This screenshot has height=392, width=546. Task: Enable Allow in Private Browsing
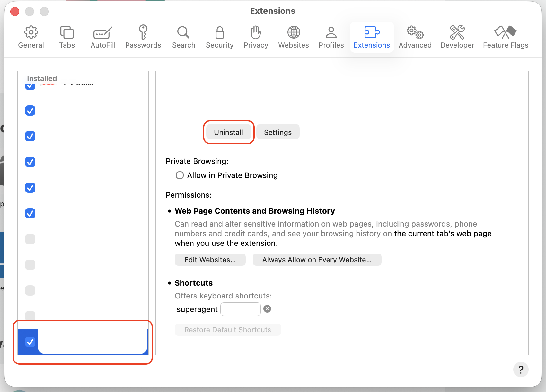pyautogui.click(x=180, y=175)
